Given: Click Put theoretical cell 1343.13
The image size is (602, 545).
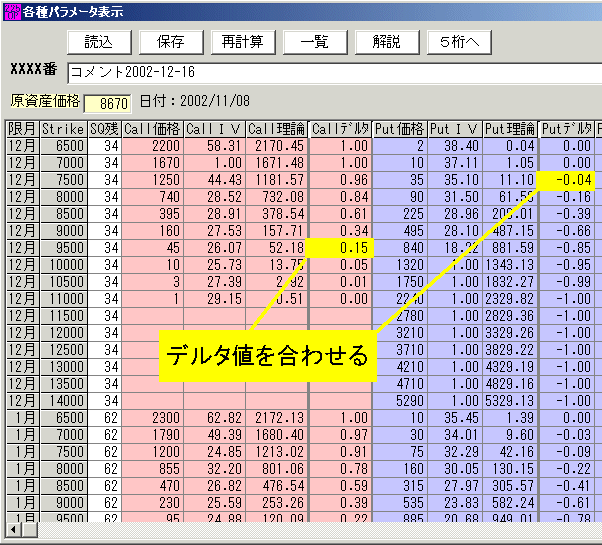Looking at the screenshot, I should (x=510, y=265).
